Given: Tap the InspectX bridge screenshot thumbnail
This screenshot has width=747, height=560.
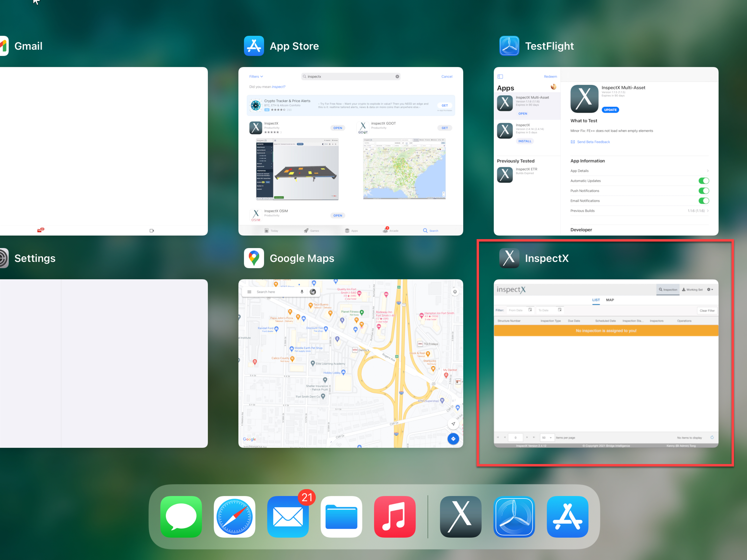Looking at the screenshot, I should point(297,169).
